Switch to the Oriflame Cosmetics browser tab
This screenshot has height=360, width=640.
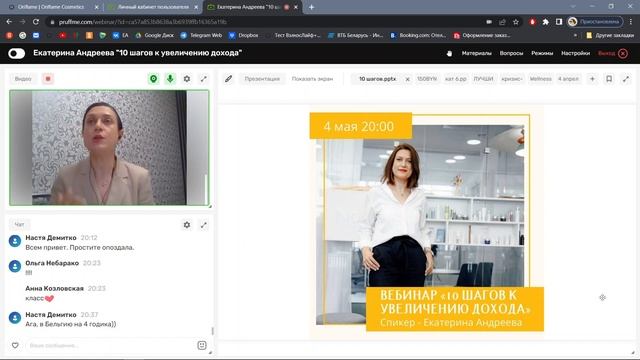point(51,7)
